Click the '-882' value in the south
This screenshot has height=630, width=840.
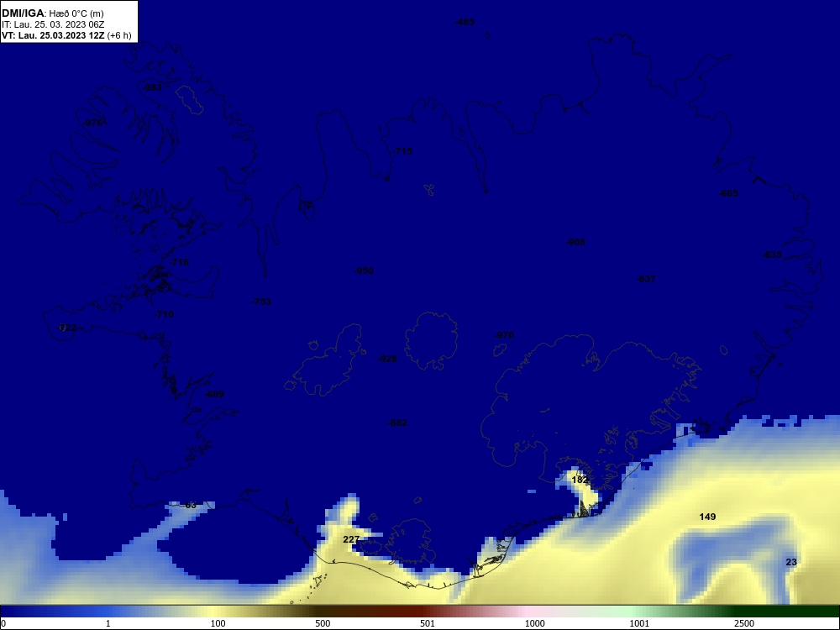click(397, 423)
